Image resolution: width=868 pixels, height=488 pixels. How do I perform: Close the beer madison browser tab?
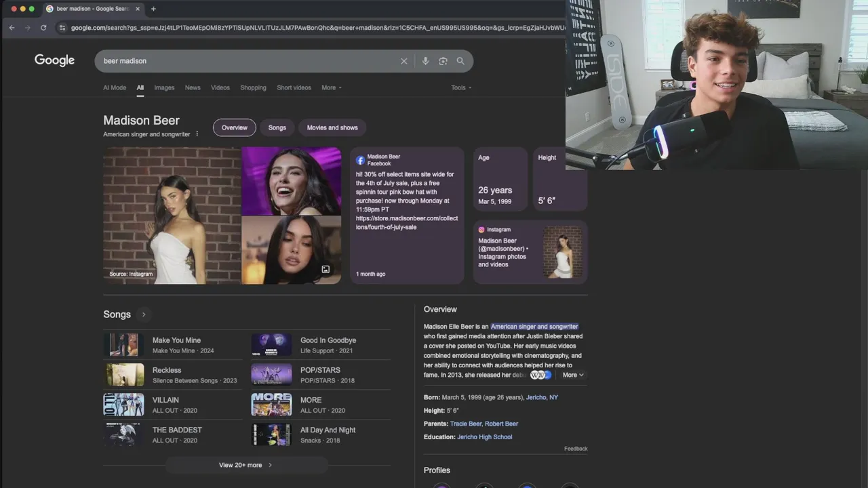tap(138, 9)
